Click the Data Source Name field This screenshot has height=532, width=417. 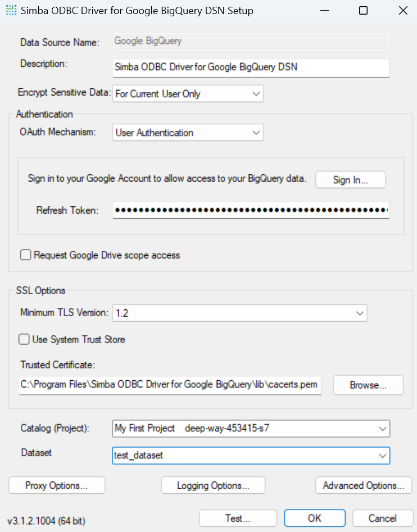click(251, 42)
